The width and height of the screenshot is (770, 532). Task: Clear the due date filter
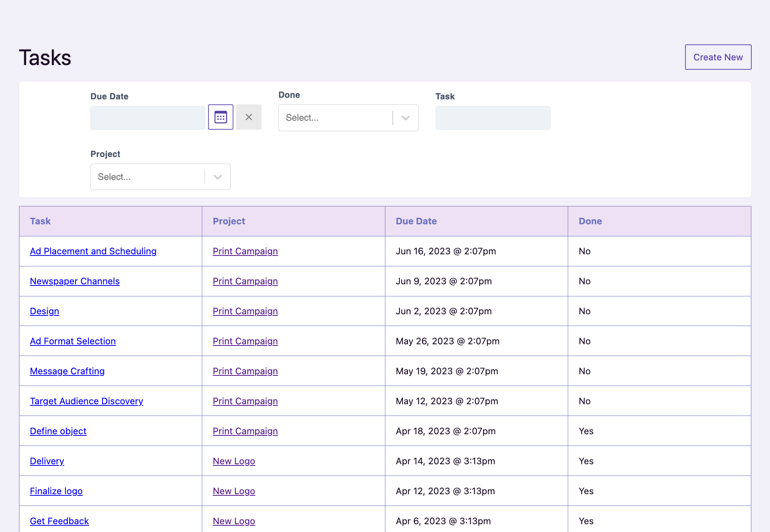click(x=249, y=117)
